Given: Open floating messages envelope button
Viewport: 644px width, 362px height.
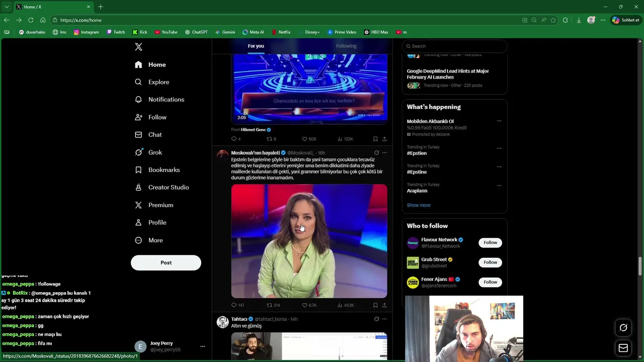Looking at the screenshot, I should point(623,348).
